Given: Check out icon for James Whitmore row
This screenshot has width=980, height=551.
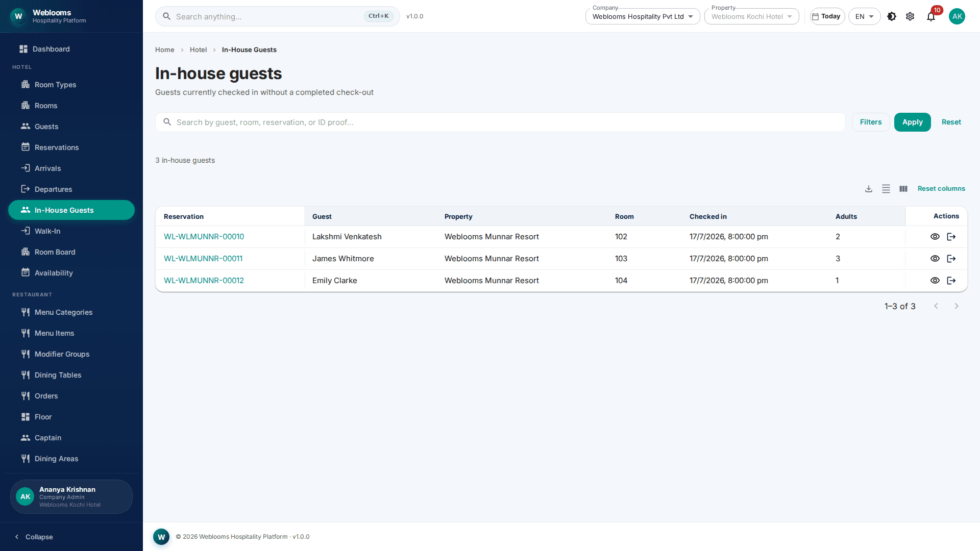Looking at the screenshot, I should (x=951, y=259).
